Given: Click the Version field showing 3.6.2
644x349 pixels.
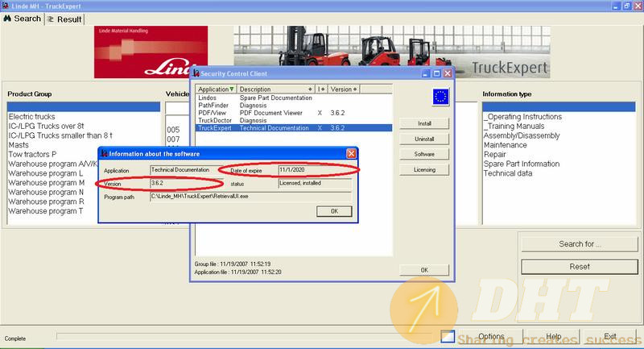Looking at the screenshot, I should [186, 183].
